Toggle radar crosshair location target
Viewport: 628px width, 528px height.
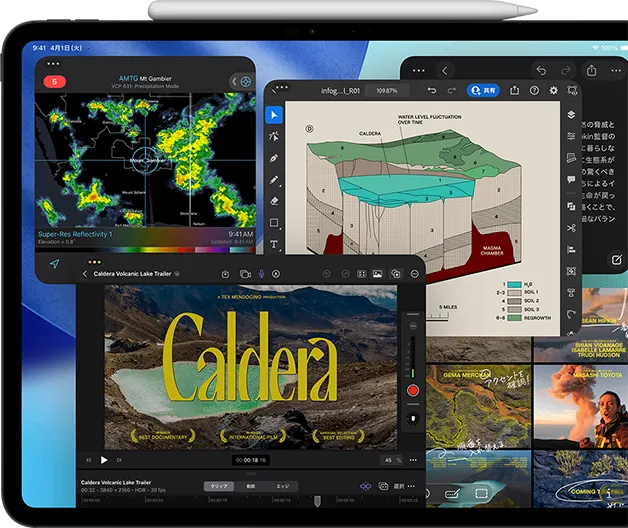[245, 80]
